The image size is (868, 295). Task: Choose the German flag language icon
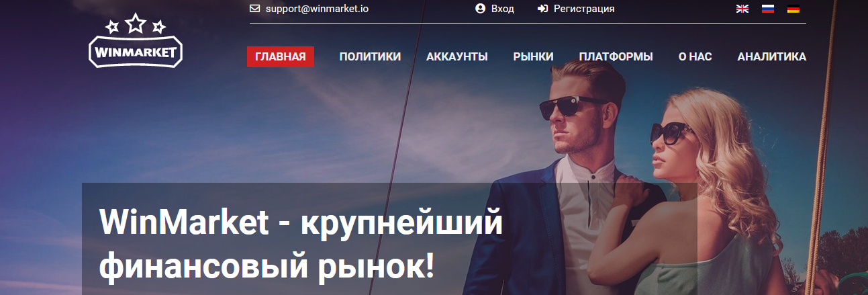pyautogui.click(x=793, y=9)
